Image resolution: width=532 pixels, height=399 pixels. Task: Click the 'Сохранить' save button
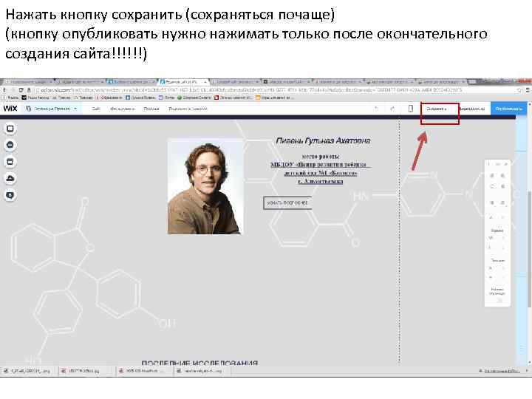tap(437, 109)
